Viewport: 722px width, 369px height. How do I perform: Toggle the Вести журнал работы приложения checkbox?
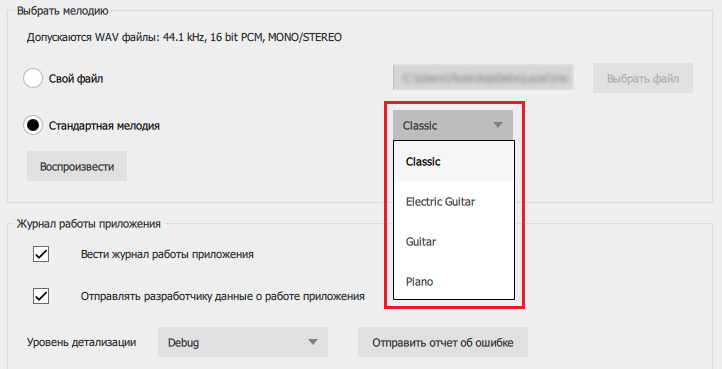(x=41, y=254)
